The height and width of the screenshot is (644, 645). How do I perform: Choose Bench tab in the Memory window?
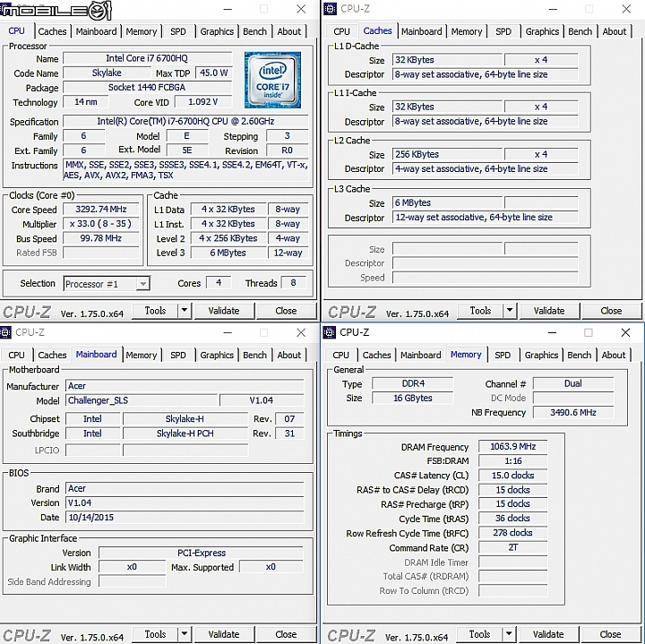click(x=580, y=355)
